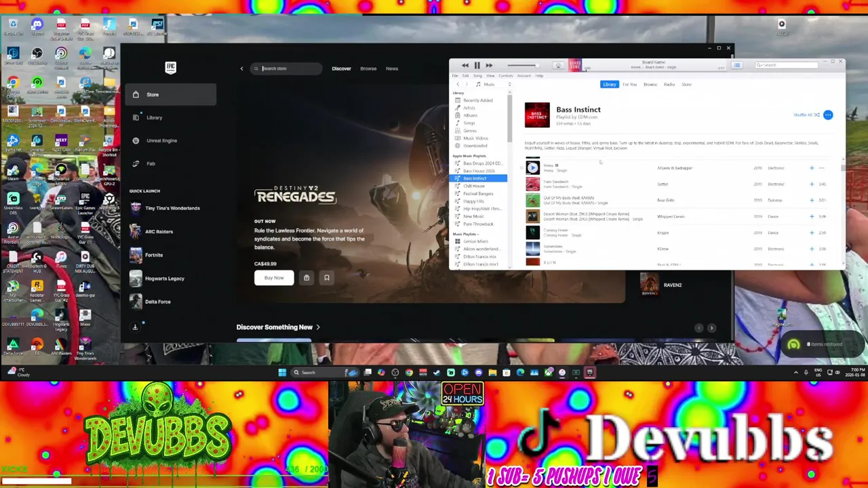The height and width of the screenshot is (488, 868).
Task: Add Ham Sandwich to library
Action: [x=811, y=184]
